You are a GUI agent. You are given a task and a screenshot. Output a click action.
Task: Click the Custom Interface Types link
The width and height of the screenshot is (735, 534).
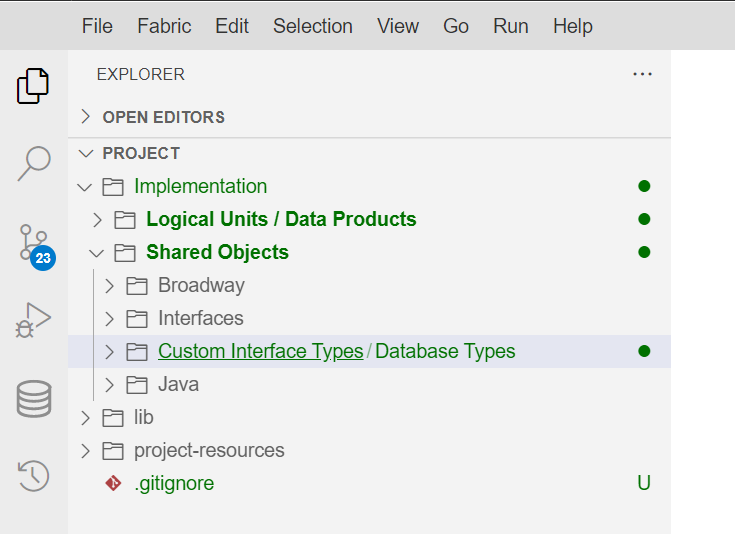tap(261, 351)
